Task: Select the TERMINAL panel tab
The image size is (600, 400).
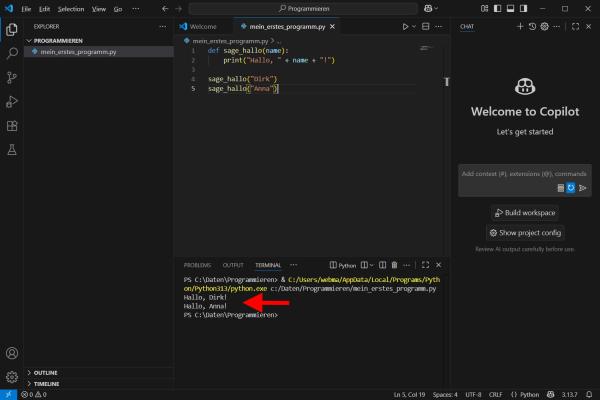Action: tap(268, 265)
